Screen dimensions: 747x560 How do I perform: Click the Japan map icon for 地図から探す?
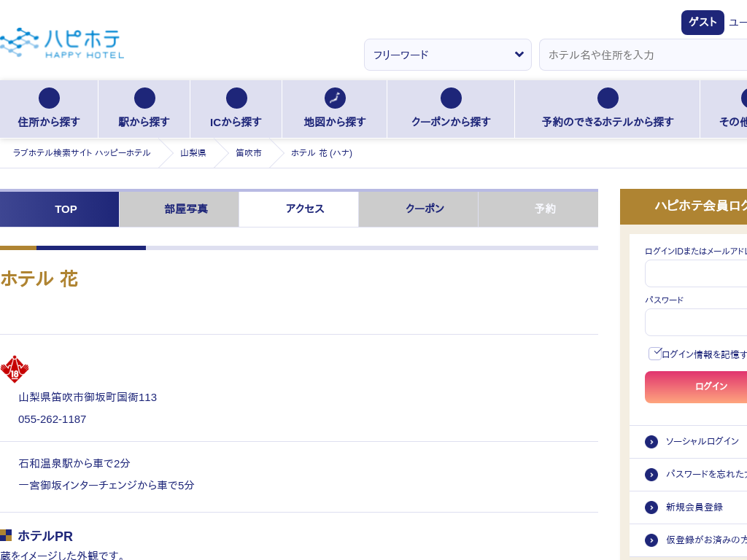(x=335, y=98)
